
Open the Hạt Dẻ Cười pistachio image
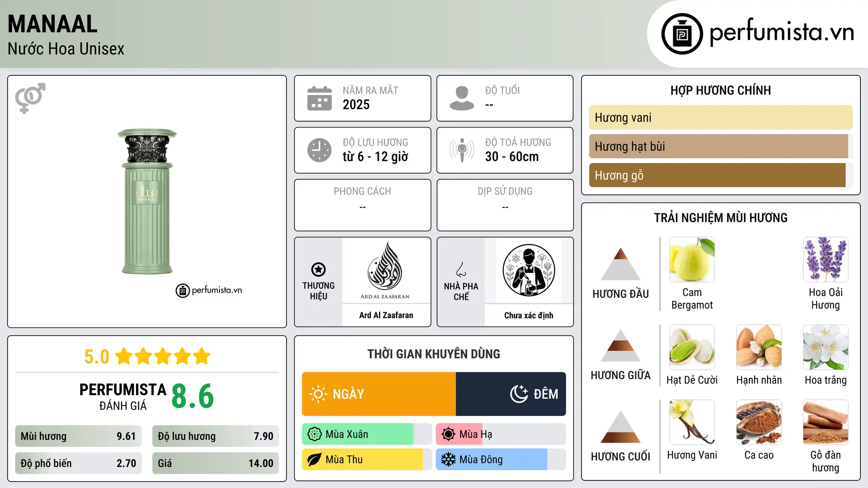[692, 347]
